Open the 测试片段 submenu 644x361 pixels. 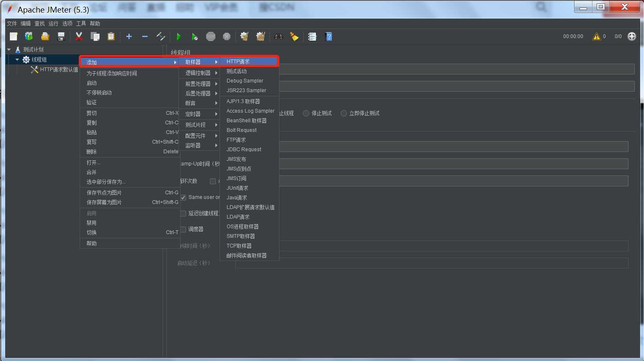pos(199,125)
